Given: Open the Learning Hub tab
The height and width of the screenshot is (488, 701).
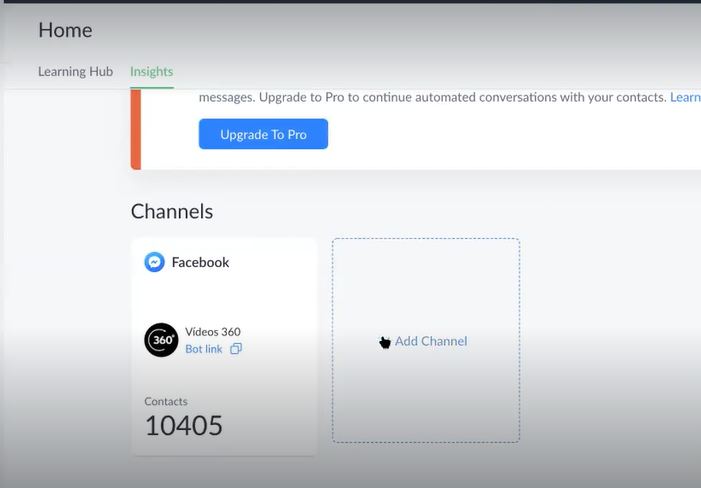Looking at the screenshot, I should click(x=75, y=72).
